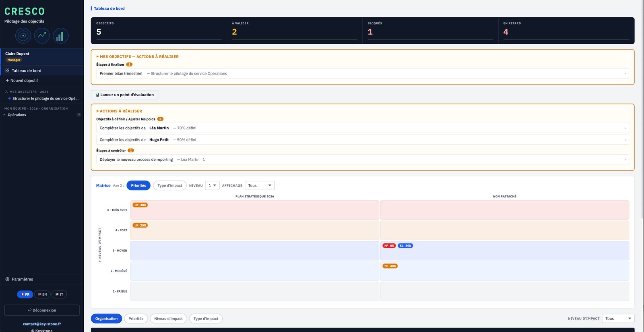Image resolution: width=644 pixels, height=332 pixels.
Task: Click the page vertical scrollbar
Action: [642, 109]
